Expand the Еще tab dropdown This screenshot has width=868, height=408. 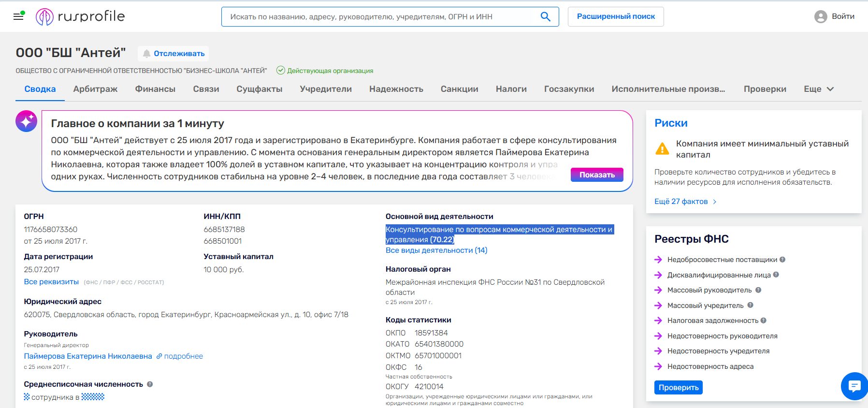click(x=819, y=89)
